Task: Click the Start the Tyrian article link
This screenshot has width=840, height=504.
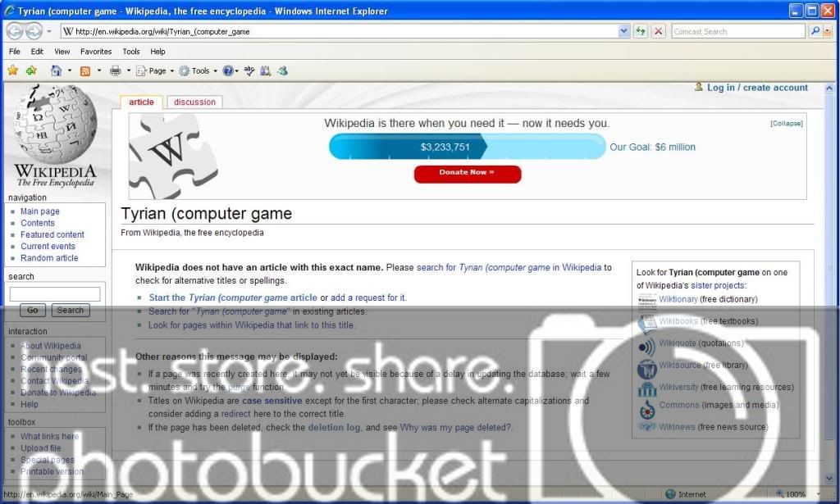Action: pos(233,297)
